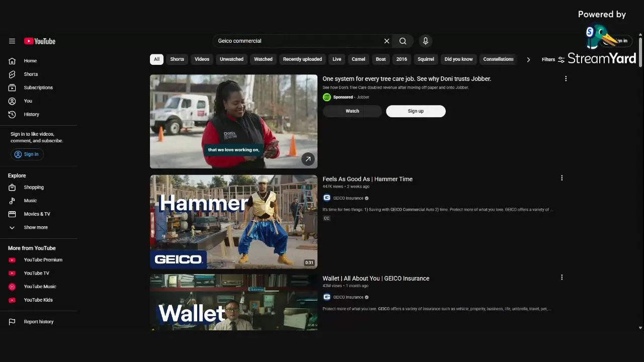The image size is (644, 362).
Task: Open options menu for the Wallet video
Action: (x=562, y=278)
